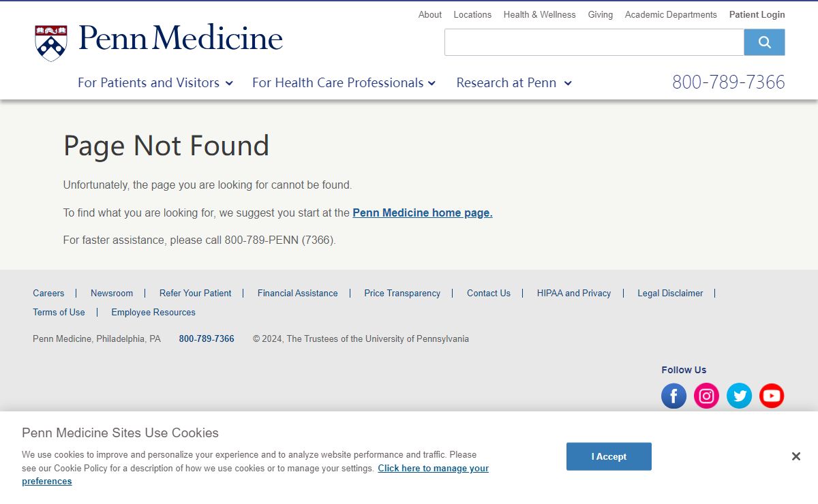Click the copyright Trustees of University text
The width and height of the screenshot is (818, 504).
[x=361, y=338]
